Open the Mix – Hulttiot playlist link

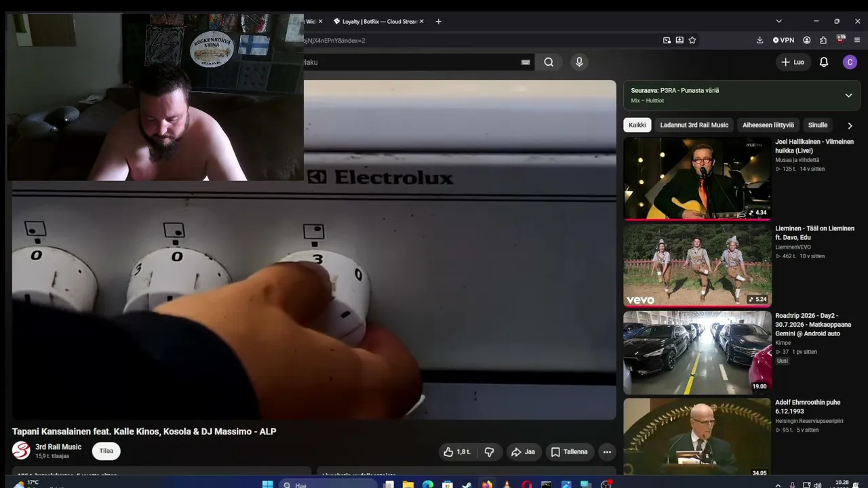(648, 101)
